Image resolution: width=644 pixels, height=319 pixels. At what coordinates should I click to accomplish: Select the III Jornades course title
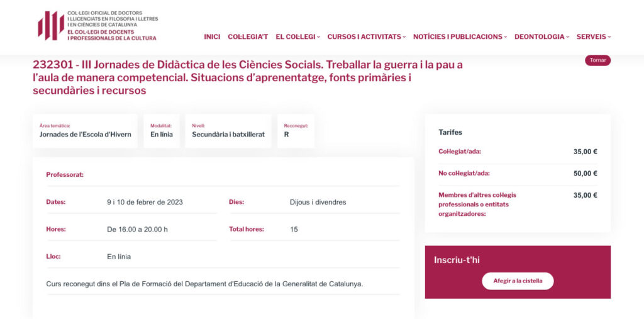(x=248, y=77)
